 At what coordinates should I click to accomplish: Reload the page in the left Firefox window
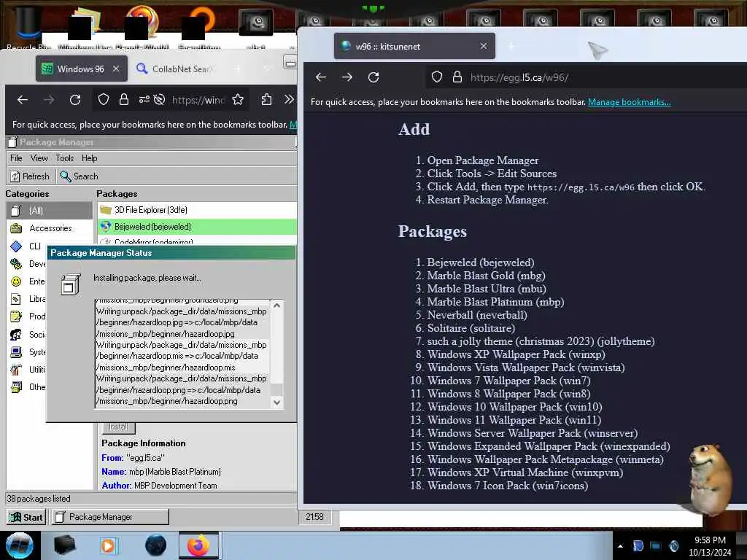75,100
